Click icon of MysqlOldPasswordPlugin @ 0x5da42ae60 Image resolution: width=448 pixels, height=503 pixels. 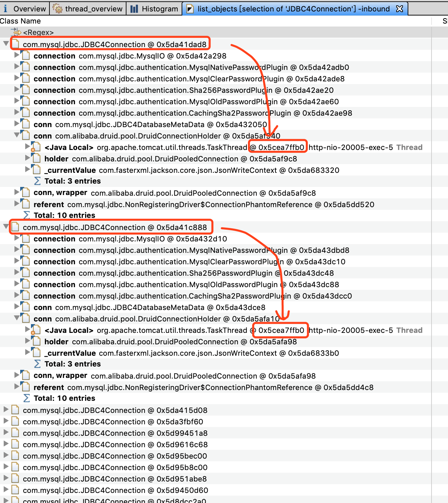(25, 102)
